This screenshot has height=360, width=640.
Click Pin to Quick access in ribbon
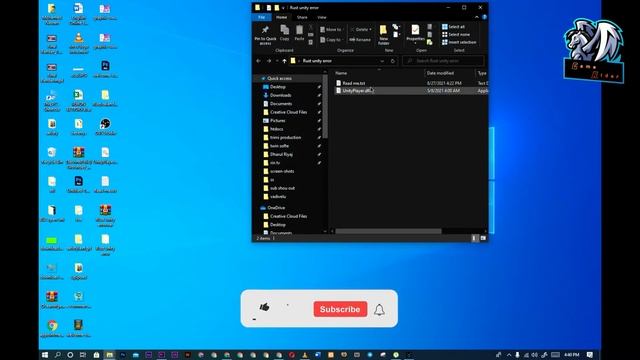(x=265, y=34)
